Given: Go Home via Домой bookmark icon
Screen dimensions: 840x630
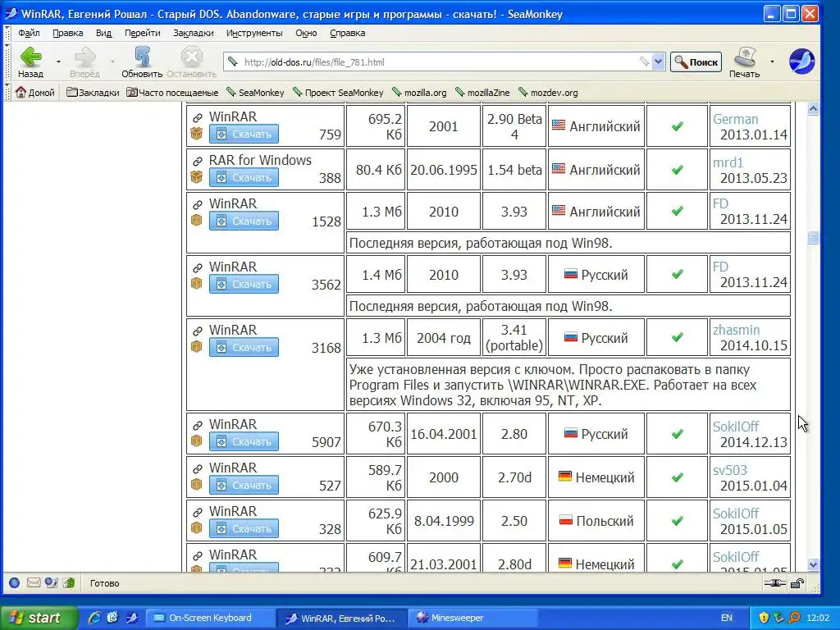Looking at the screenshot, I should coord(21,92).
